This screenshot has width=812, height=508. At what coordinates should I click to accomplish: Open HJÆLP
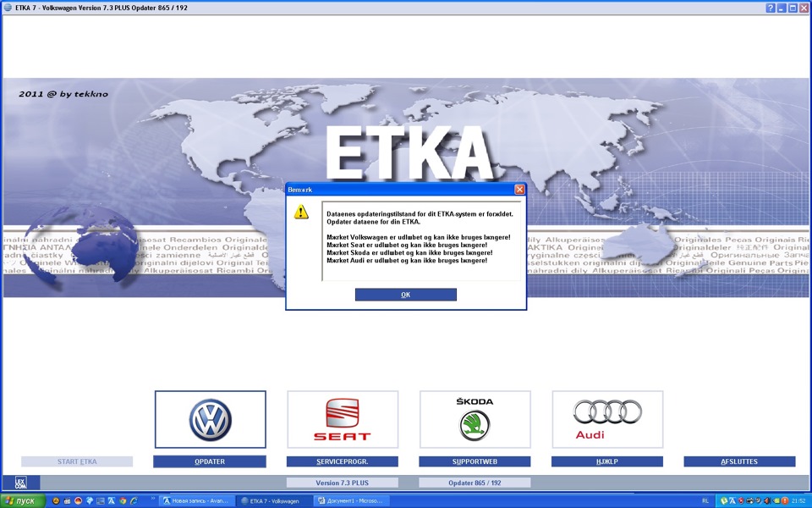pos(606,461)
